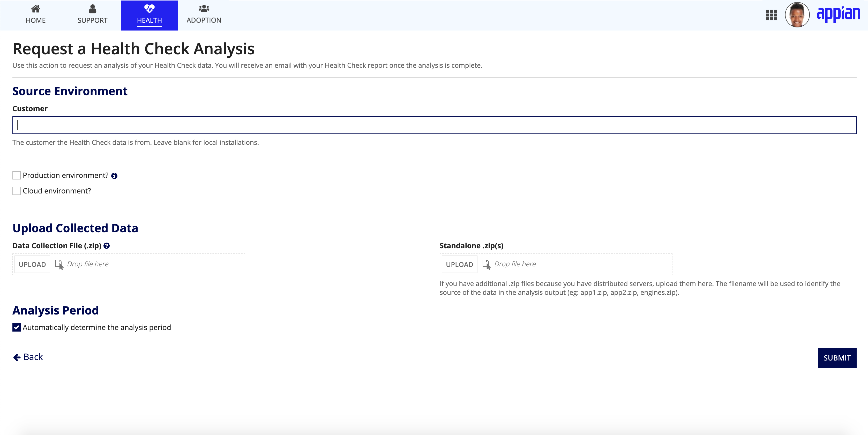This screenshot has width=868, height=435.
Task: Toggle the Production environment checkbox
Action: pyautogui.click(x=16, y=175)
